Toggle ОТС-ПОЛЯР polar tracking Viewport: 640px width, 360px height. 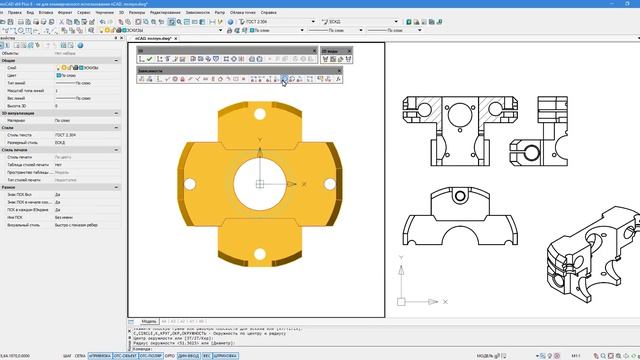[x=151, y=356]
